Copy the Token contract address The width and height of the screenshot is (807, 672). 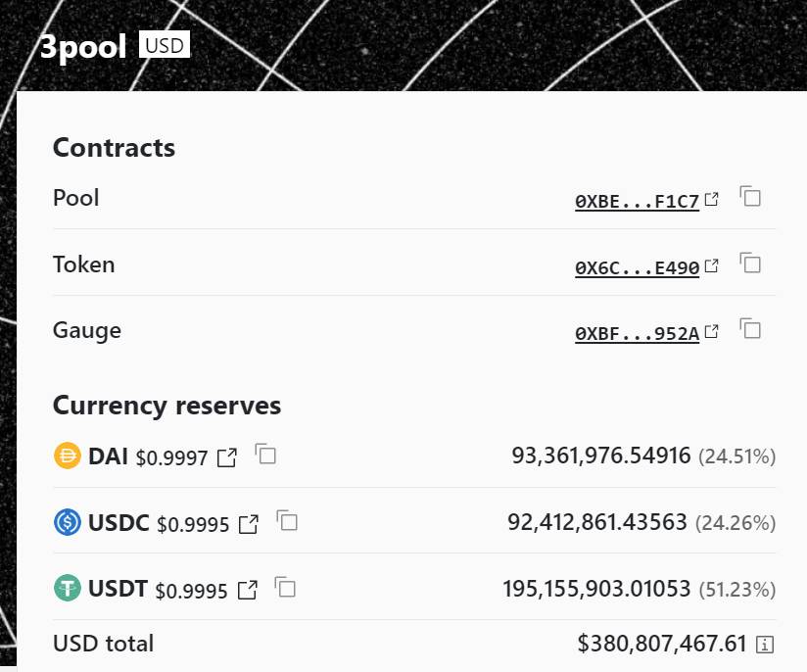750,263
